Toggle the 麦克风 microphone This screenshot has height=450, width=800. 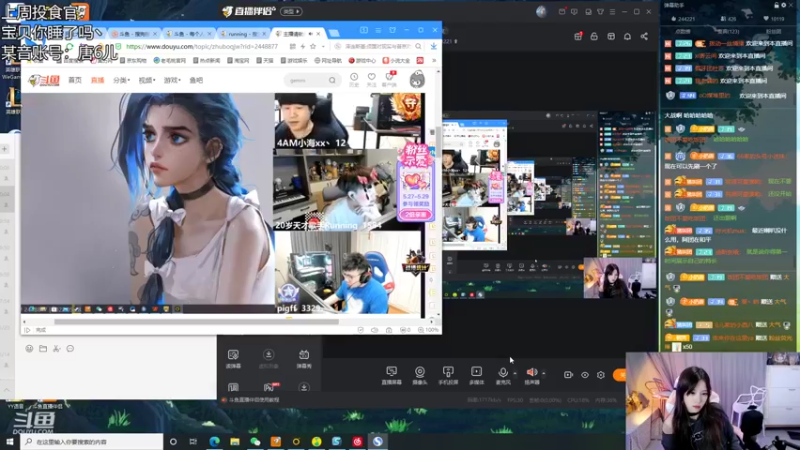tap(503, 375)
